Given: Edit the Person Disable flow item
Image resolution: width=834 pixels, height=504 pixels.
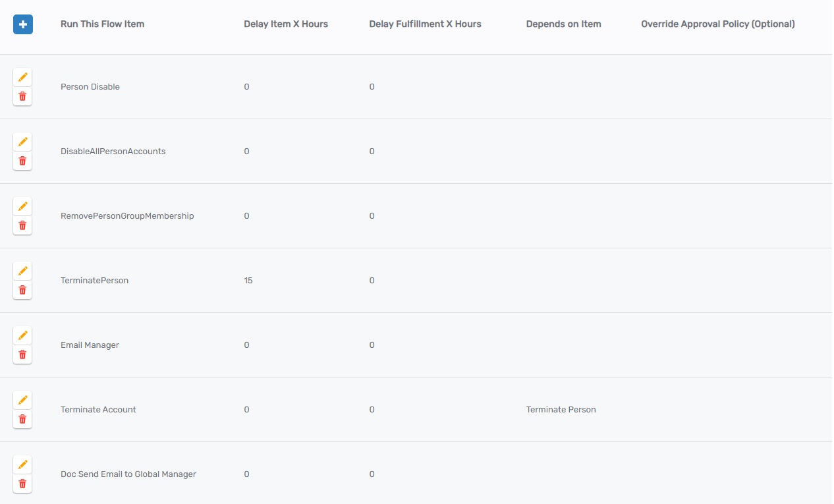Looking at the screenshot, I should 22,78.
